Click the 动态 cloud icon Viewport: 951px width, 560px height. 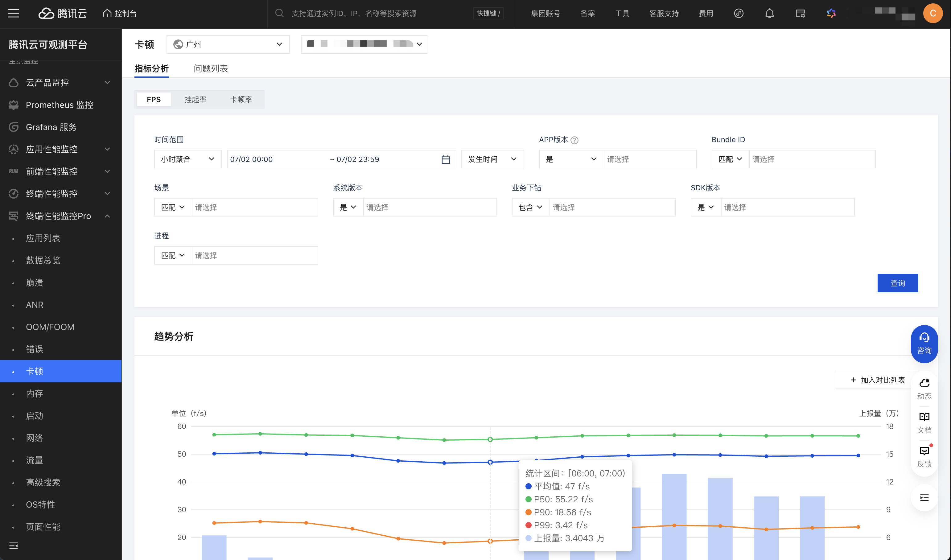coord(924,383)
